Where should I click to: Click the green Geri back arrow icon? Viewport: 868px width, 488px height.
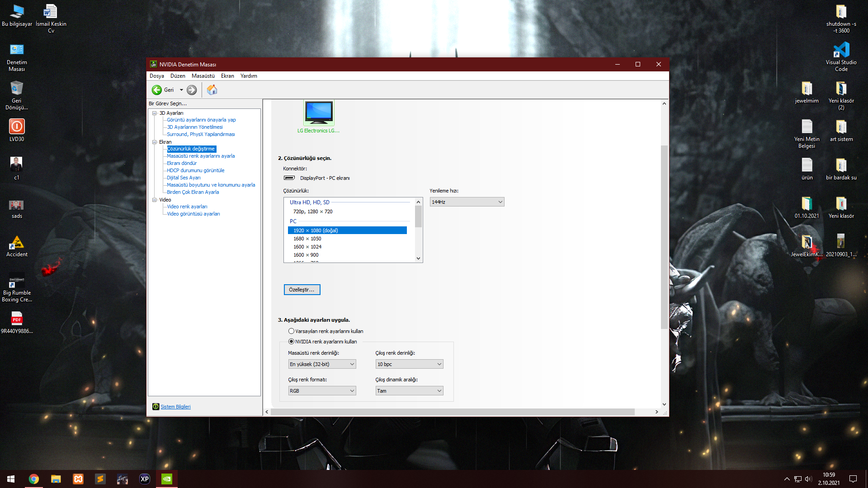tap(156, 90)
